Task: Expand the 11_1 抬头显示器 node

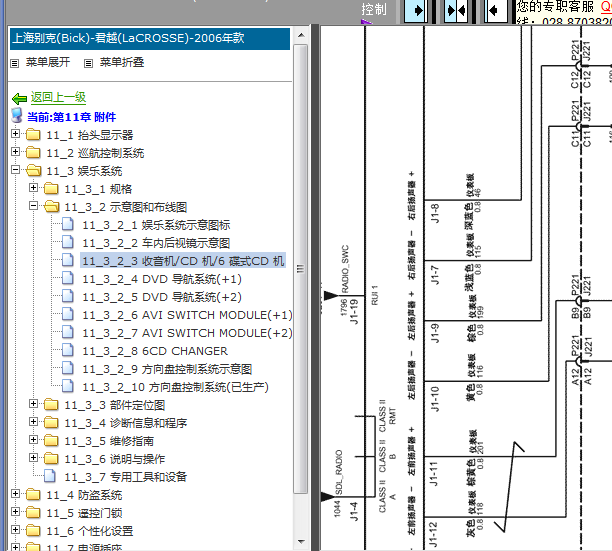Action: [16, 133]
